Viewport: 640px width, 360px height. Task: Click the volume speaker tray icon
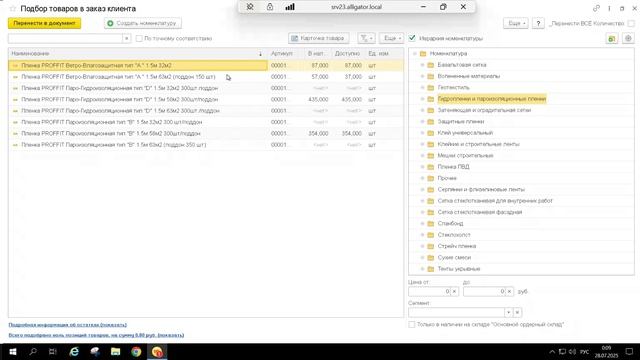(x=572, y=351)
